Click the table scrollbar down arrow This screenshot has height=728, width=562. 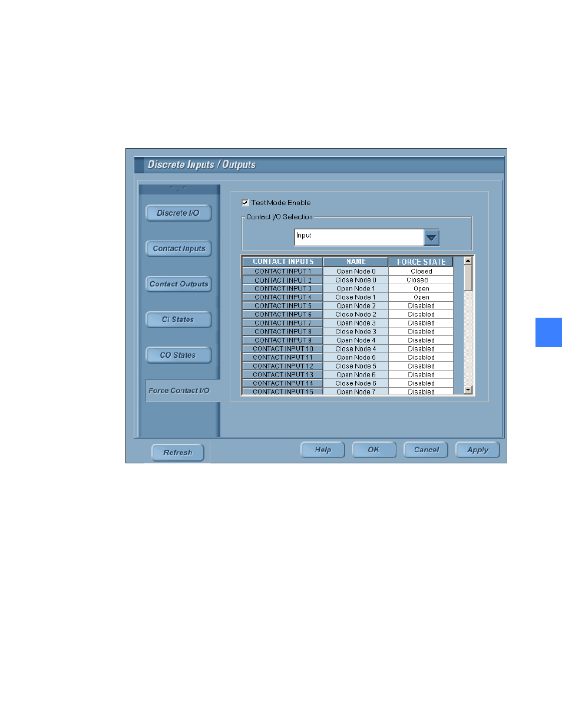468,390
